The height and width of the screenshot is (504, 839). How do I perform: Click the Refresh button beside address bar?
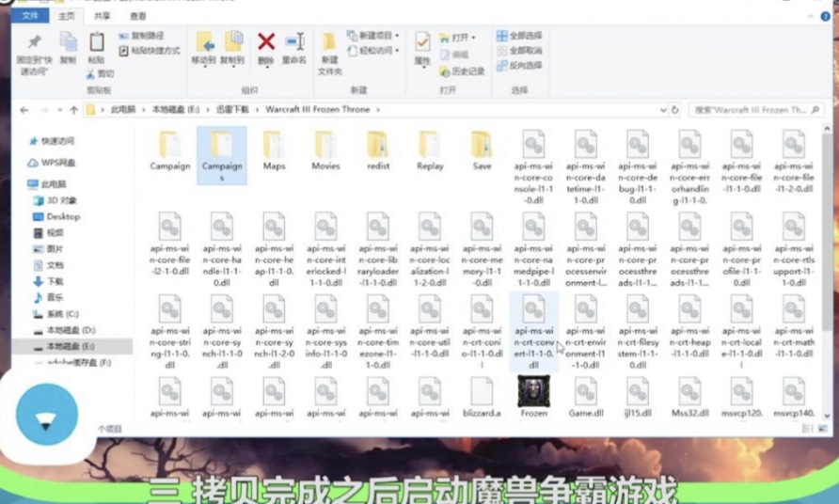click(675, 110)
